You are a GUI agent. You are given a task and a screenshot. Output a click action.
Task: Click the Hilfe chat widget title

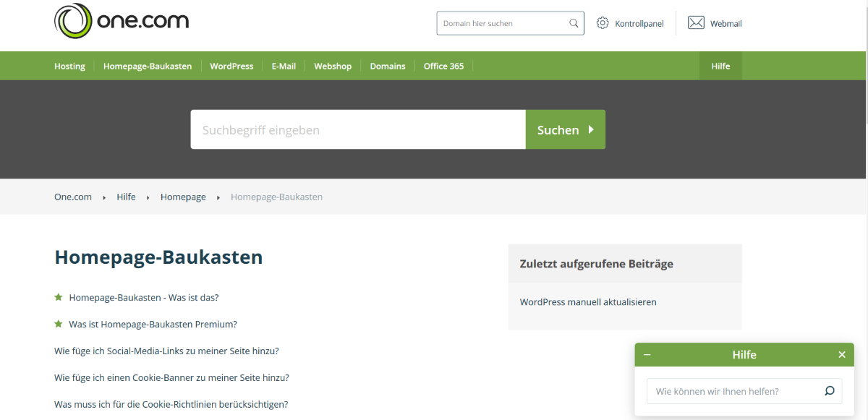744,355
